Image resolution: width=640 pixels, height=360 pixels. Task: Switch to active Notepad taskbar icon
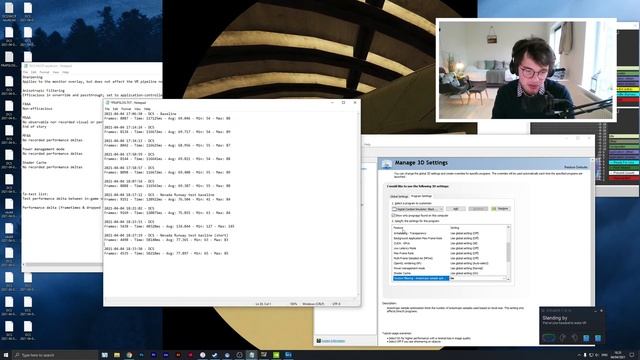point(251,355)
